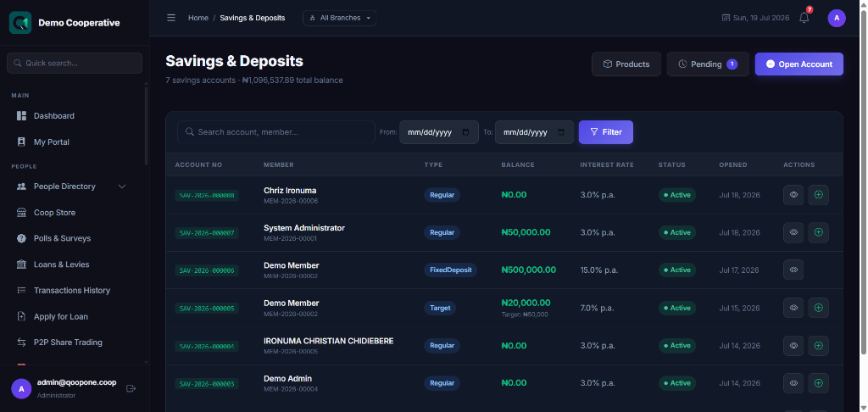View Target account SAV-2026-000005 eye icon
This screenshot has width=868, height=412.
[793, 308]
